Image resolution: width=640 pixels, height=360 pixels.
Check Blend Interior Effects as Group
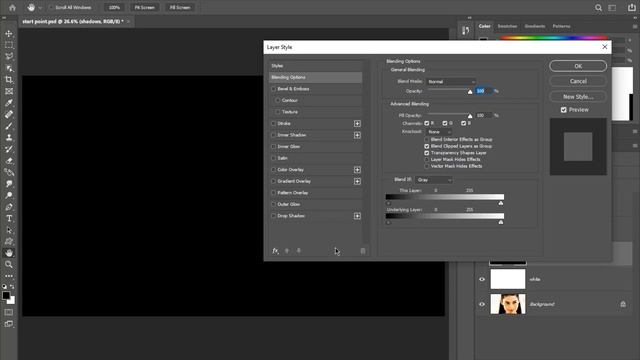click(427, 140)
